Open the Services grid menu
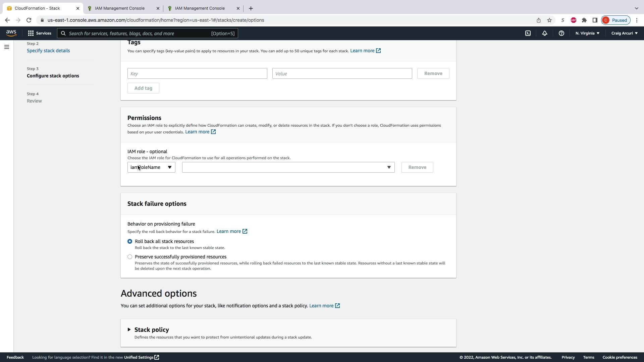The image size is (644, 362). point(40,33)
